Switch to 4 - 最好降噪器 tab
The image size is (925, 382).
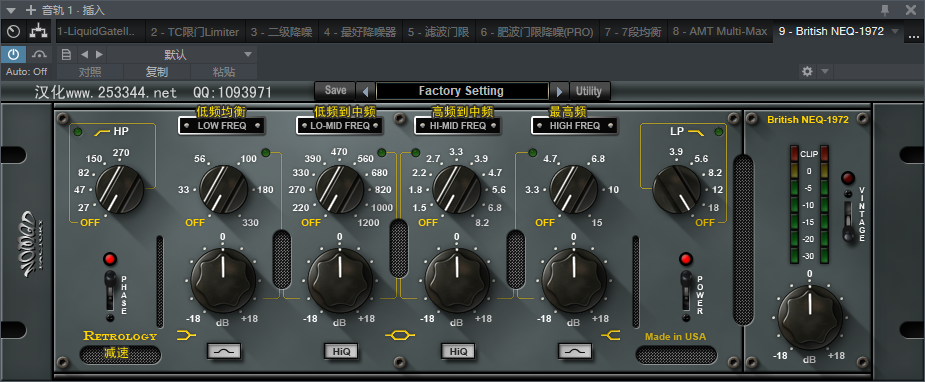tap(360, 32)
